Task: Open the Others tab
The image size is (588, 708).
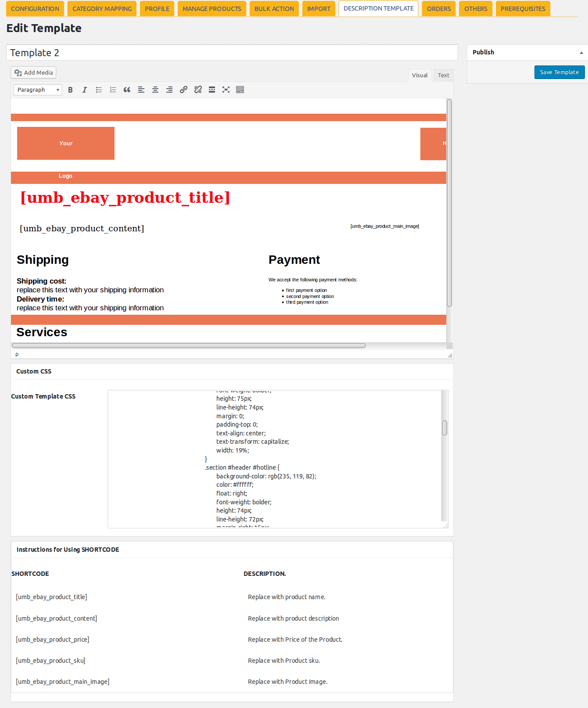Action: (x=476, y=9)
